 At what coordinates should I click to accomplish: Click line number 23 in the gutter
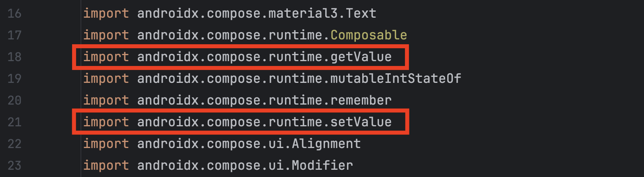[x=14, y=166]
